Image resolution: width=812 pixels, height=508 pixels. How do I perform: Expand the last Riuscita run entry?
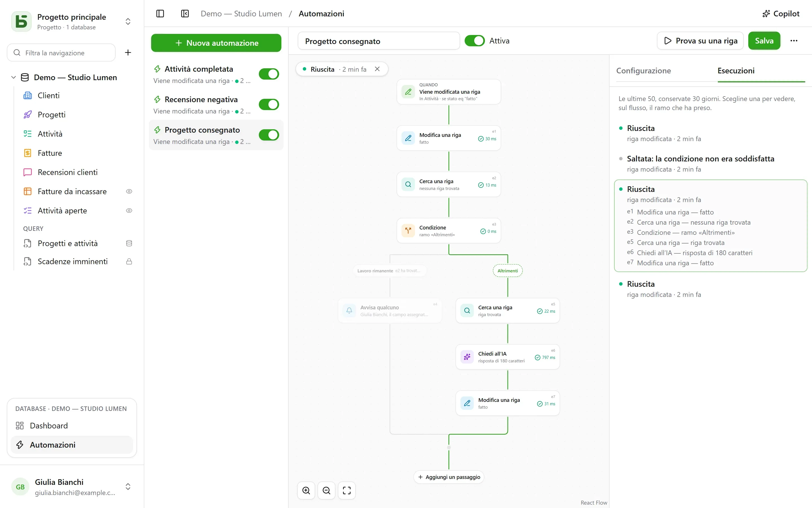pos(710,289)
